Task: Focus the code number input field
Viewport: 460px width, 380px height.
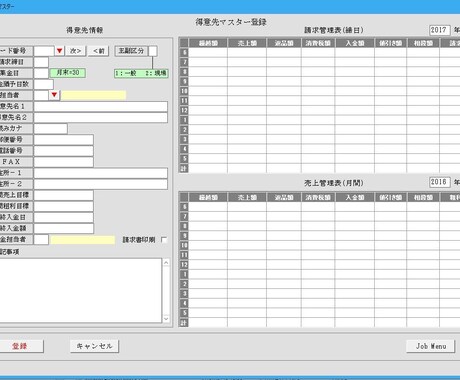Action: [44, 51]
